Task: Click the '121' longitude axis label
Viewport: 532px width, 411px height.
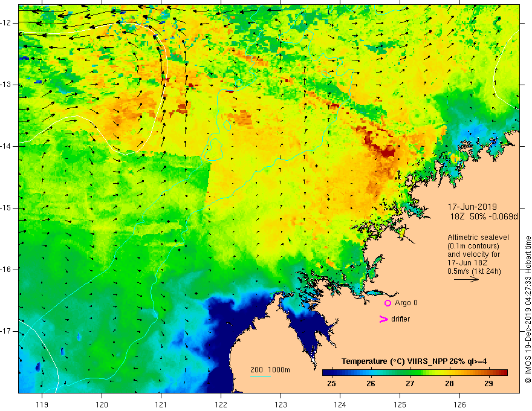Action: (x=161, y=404)
